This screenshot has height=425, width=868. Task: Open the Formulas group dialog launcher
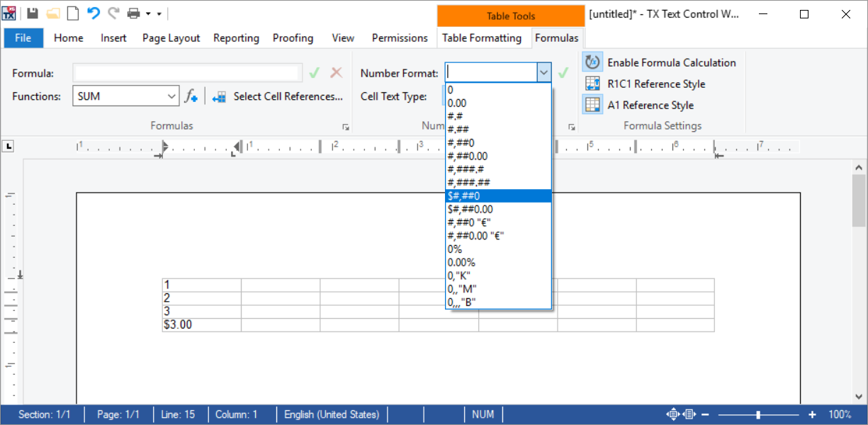pyautogui.click(x=346, y=127)
